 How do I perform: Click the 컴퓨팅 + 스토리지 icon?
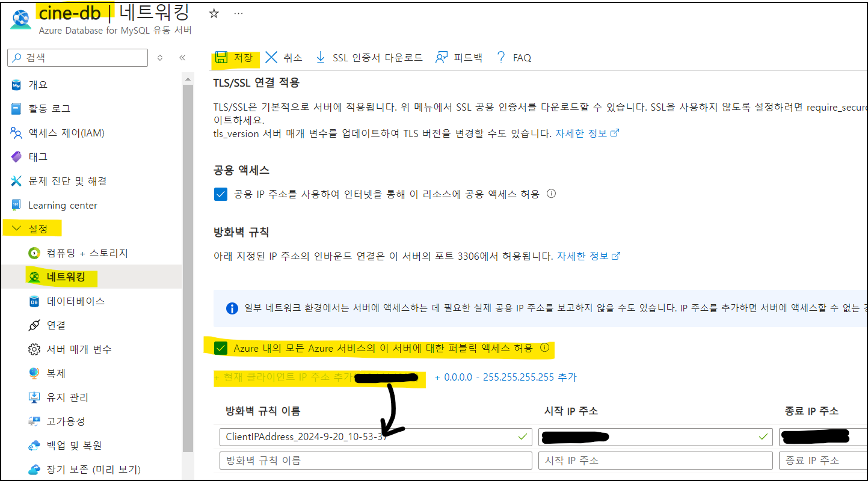[34, 253]
